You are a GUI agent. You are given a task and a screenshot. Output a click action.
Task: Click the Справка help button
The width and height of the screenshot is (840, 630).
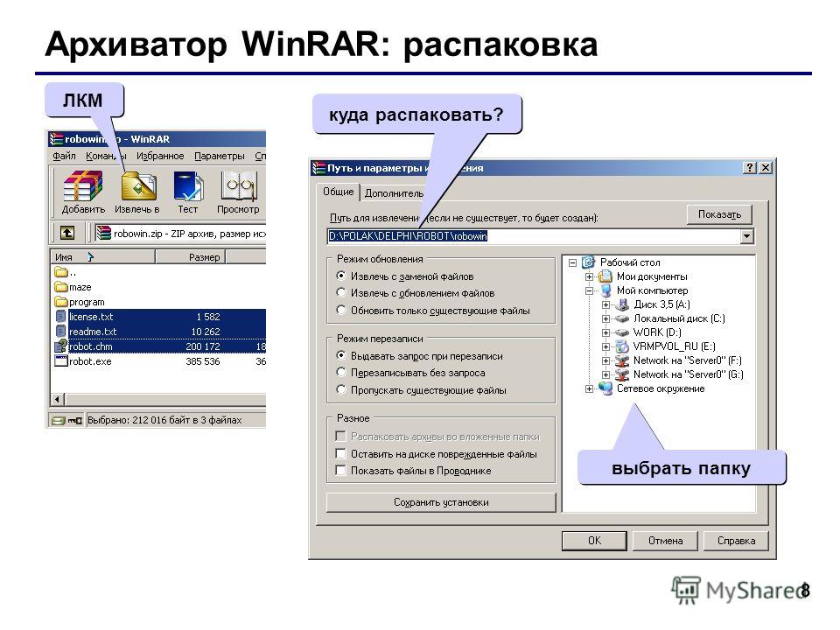click(x=736, y=541)
